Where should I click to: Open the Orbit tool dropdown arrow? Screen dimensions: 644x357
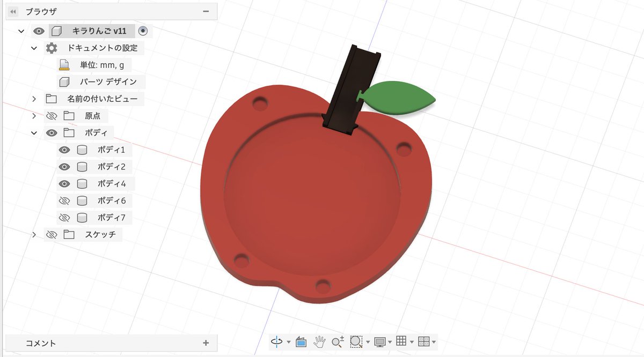pos(289,342)
